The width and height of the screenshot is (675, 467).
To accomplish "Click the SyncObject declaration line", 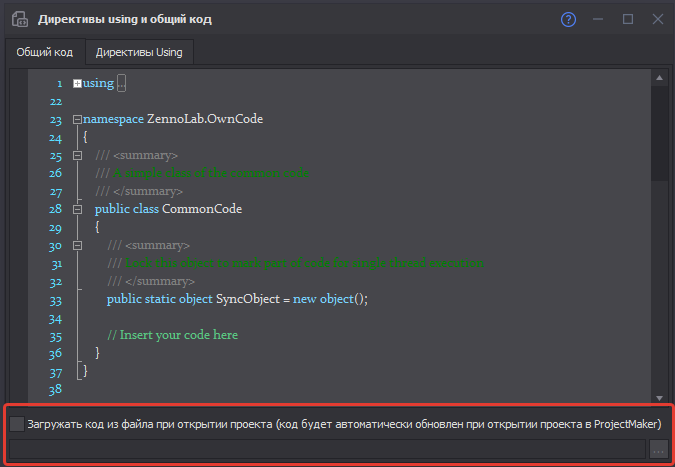I will pos(237,299).
